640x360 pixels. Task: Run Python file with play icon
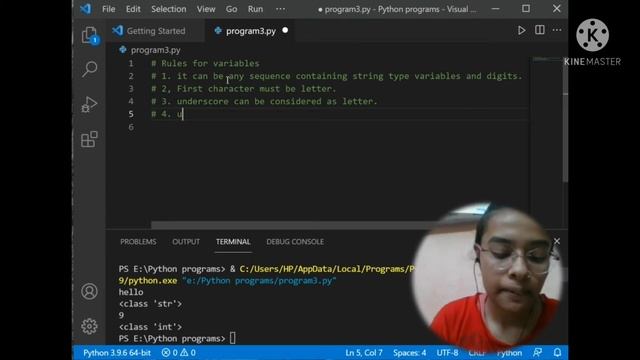pos(521,30)
